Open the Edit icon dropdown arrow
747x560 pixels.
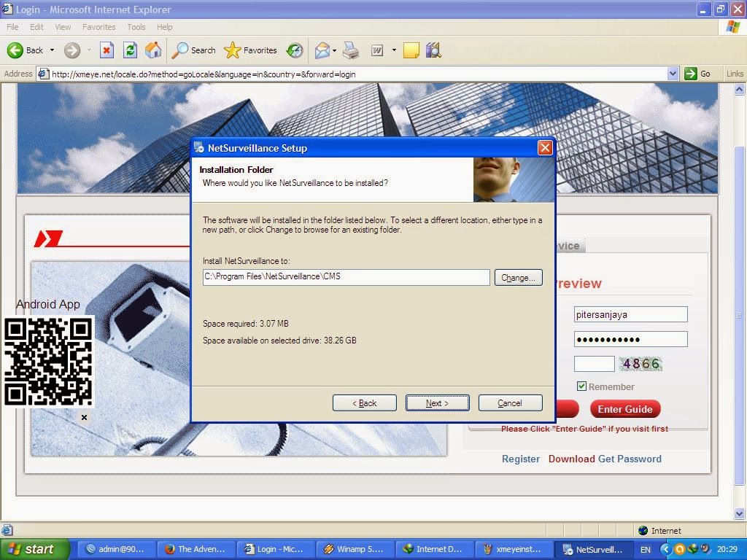click(394, 50)
